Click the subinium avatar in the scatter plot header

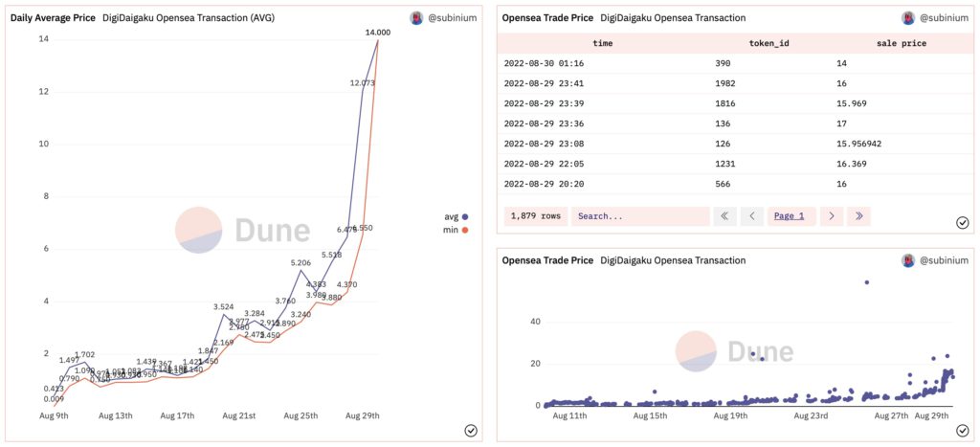(x=908, y=260)
